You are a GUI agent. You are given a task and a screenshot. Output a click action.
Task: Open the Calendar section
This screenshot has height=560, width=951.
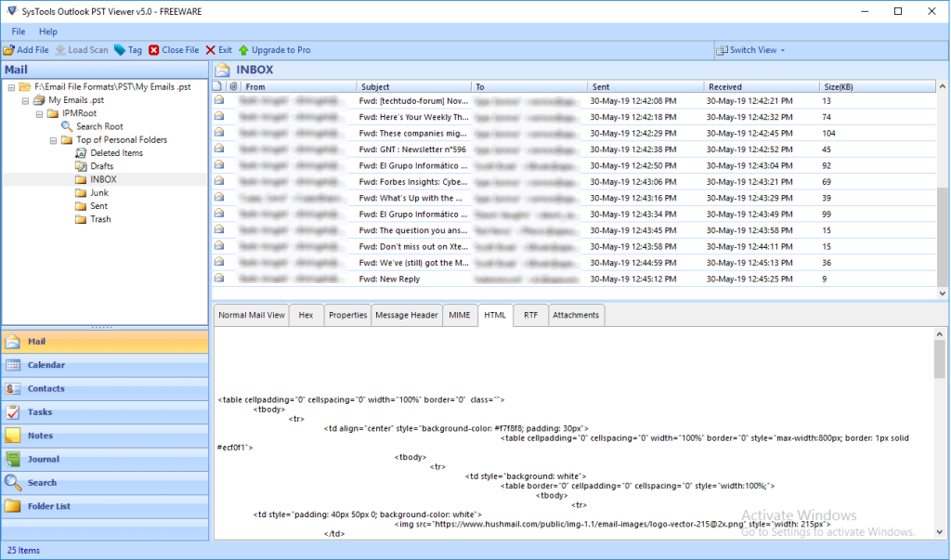click(x=105, y=365)
